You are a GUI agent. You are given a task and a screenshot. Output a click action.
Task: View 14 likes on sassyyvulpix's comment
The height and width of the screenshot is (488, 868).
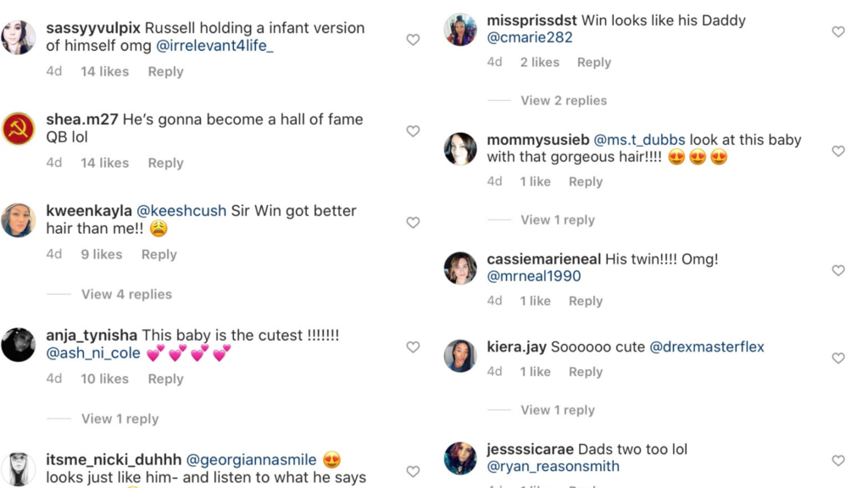[104, 71]
